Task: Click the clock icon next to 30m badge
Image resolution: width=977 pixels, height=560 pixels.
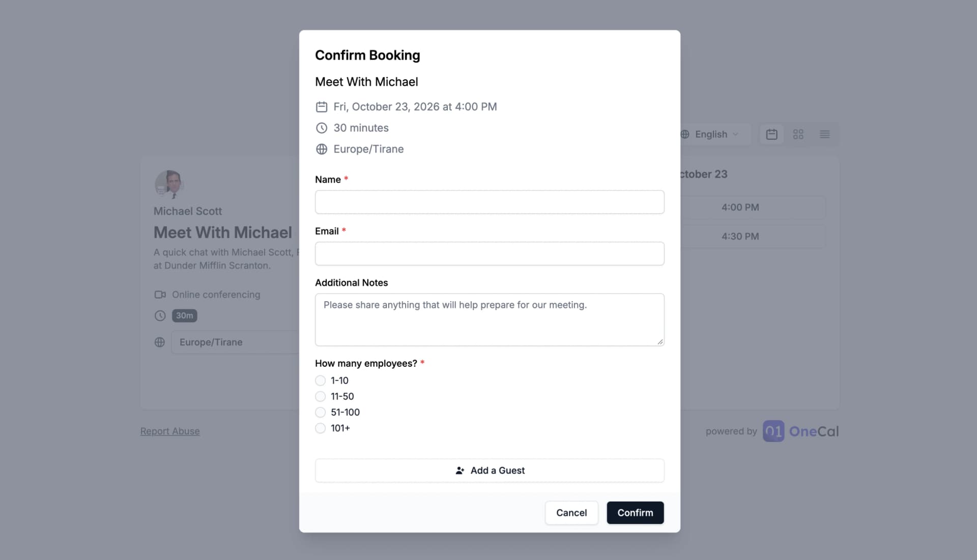Action: pos(160,316)
